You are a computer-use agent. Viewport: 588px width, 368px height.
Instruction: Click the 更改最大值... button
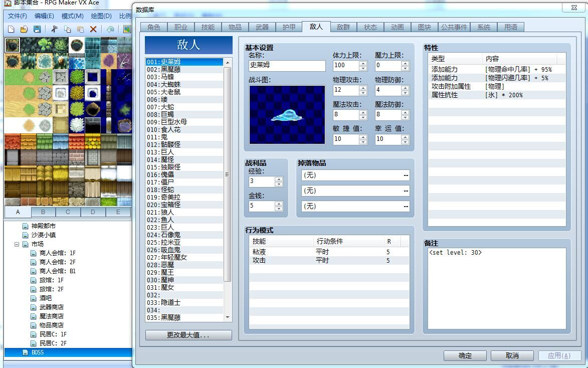point(188,335)
